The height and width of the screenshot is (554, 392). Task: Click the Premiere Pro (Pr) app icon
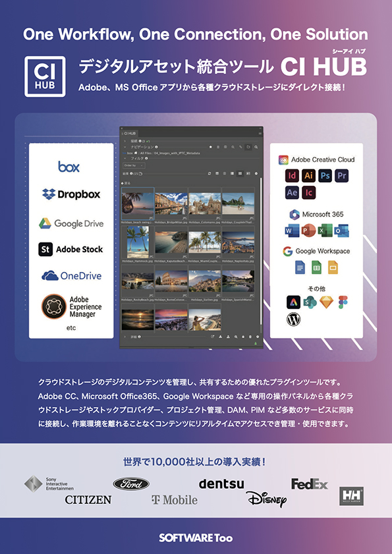[341, 176]
